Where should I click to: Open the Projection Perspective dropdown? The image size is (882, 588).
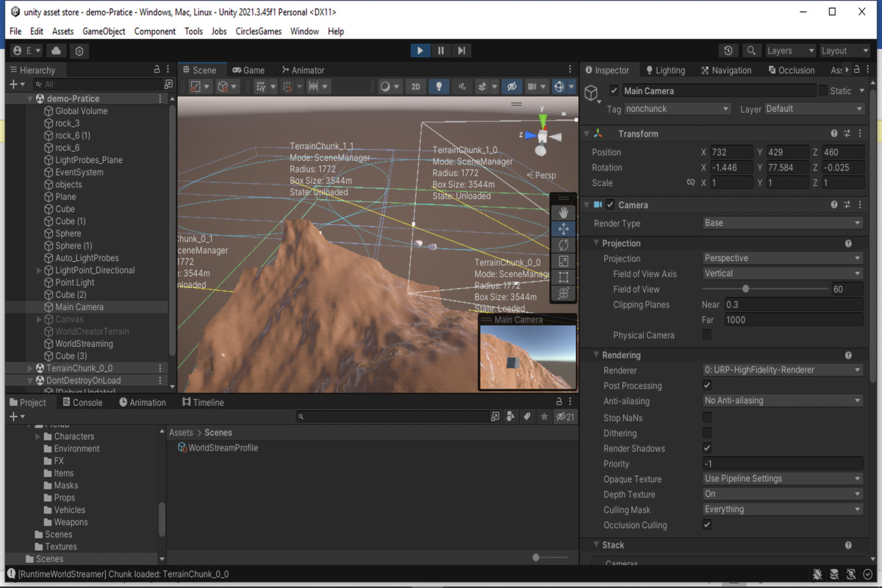783,258
